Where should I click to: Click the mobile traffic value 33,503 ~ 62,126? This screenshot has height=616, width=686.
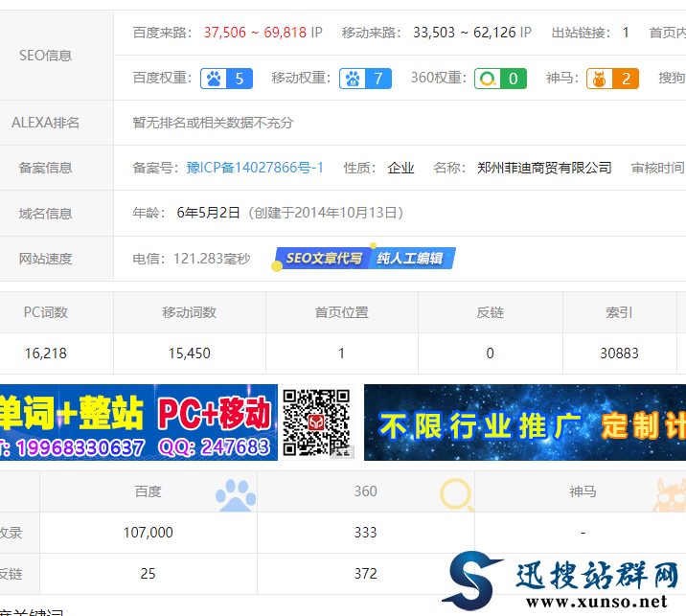pos(464,33)
